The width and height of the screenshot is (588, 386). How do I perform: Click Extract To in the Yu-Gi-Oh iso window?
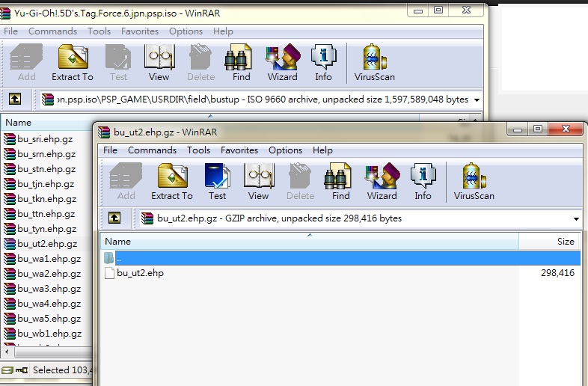73,63
